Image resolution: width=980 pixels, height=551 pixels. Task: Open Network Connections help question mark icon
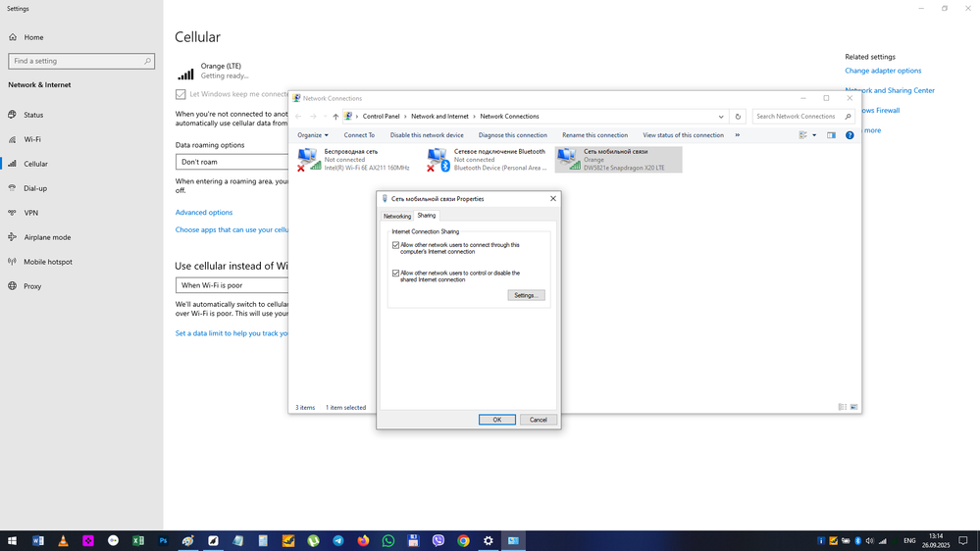(x=850, y=135)
